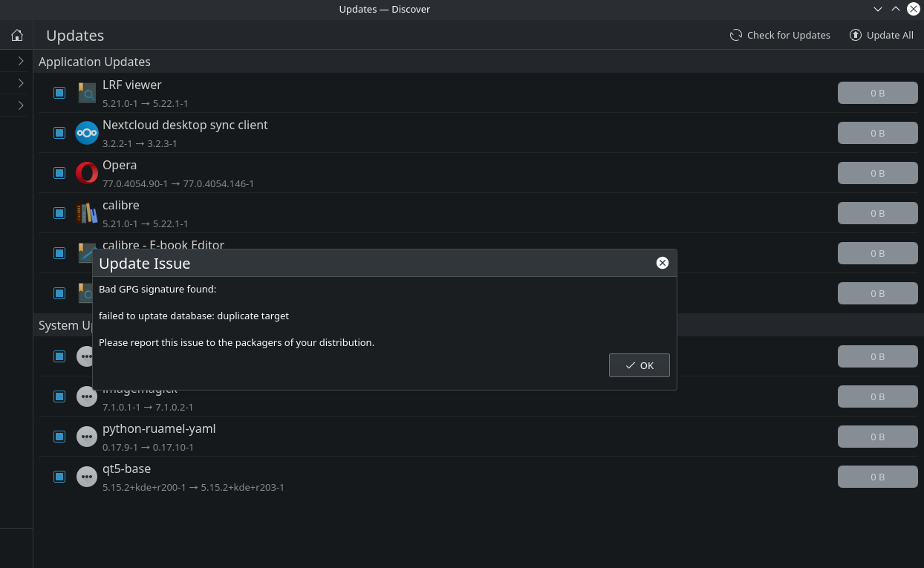924x568 pixels.
Task: Click the 0 B button for python-ruamel-yaml
Action: (x=878, y=437)
